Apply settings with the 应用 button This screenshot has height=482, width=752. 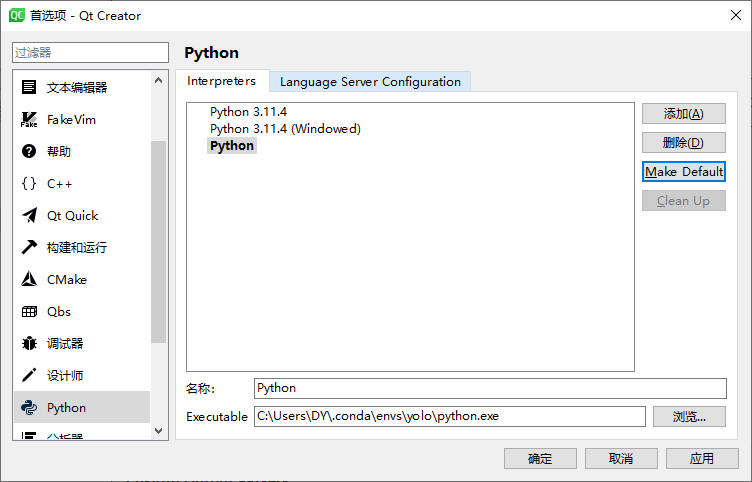pos(702,459)
